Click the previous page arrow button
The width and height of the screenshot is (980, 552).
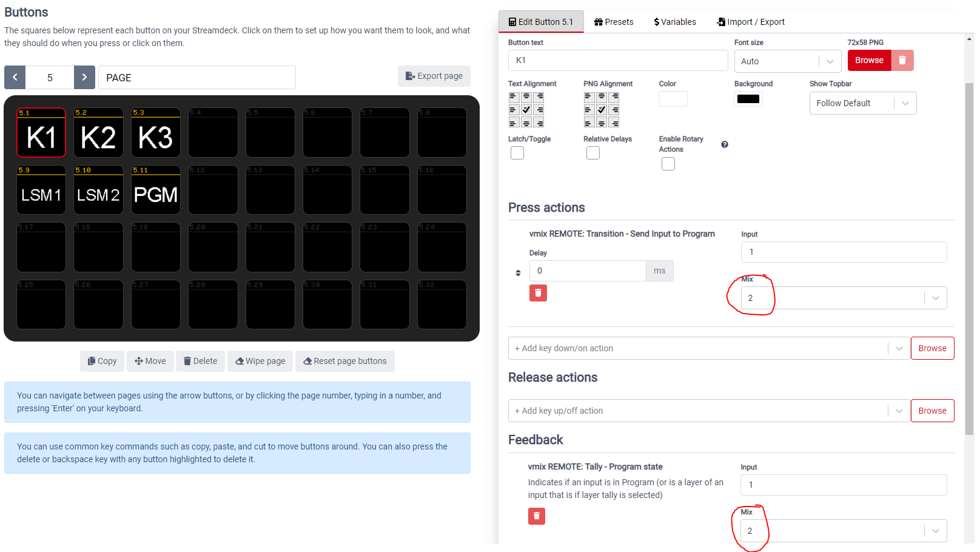tap(15, 78)
